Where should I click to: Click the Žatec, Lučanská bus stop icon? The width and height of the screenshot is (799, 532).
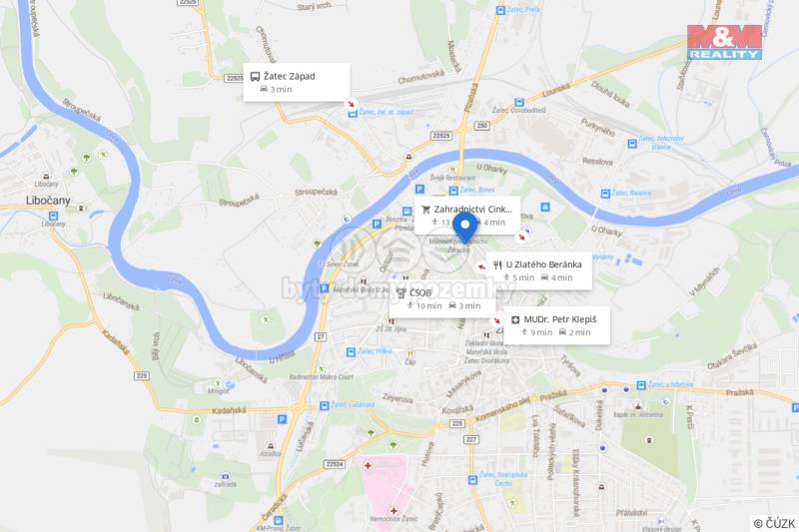[x=324, y=406]
